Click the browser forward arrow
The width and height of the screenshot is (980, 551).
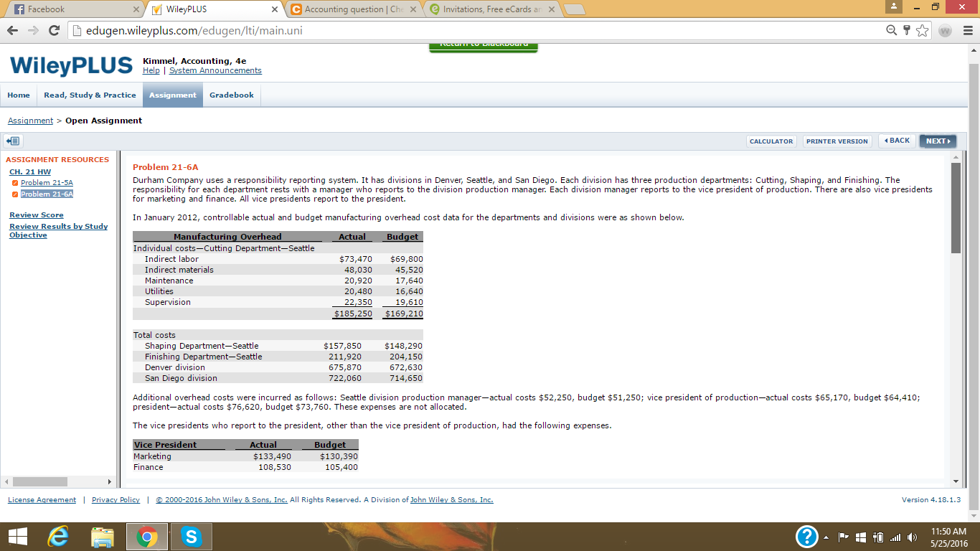tap(33, 31)
